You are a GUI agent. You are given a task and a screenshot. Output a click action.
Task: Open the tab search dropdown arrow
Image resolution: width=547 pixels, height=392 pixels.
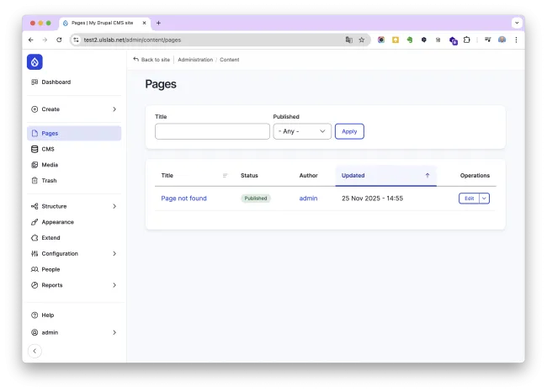point(517,23)
